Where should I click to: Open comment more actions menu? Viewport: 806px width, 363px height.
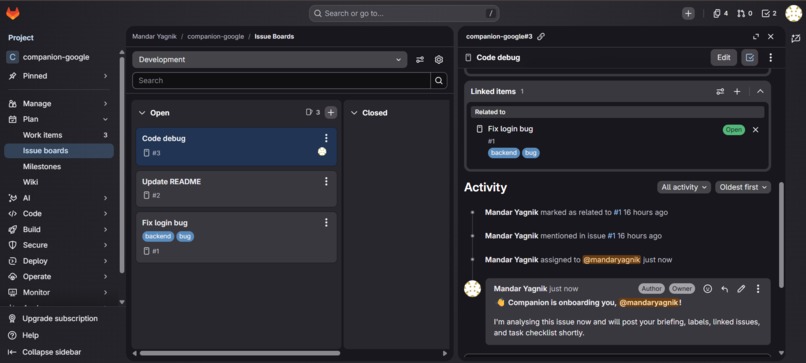(x=758, y=289)
